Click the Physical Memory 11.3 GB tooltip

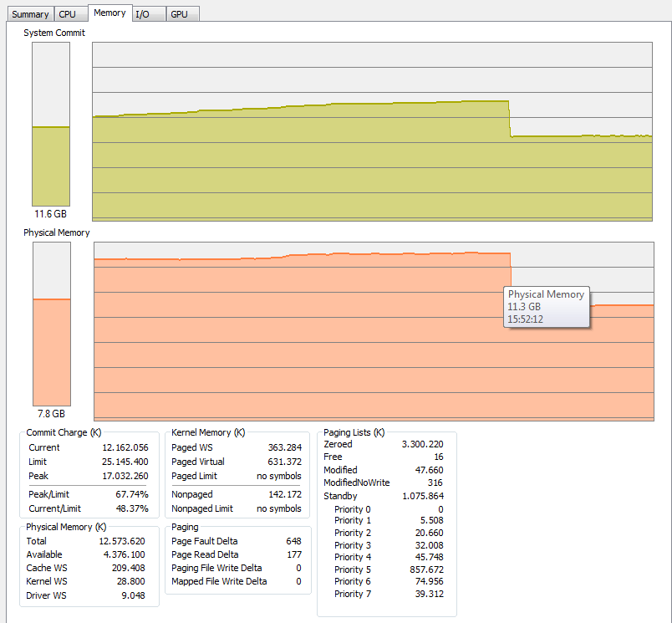[x=547, y=307]
